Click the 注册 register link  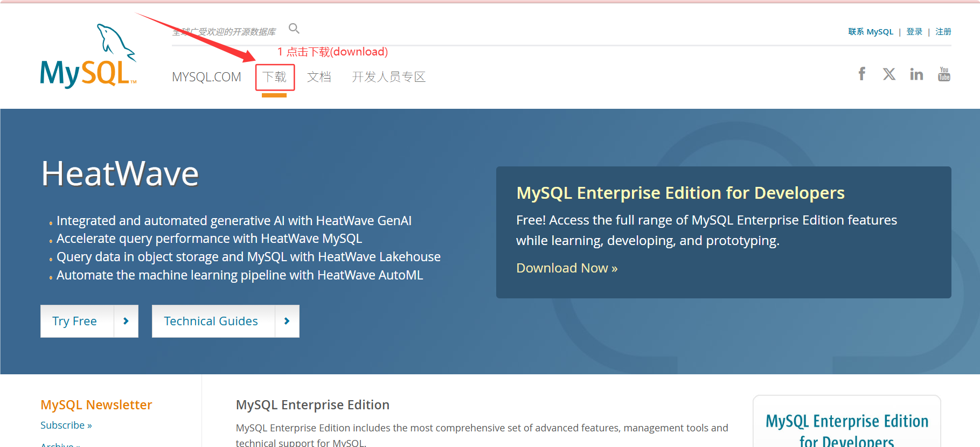tap(943, 32)
